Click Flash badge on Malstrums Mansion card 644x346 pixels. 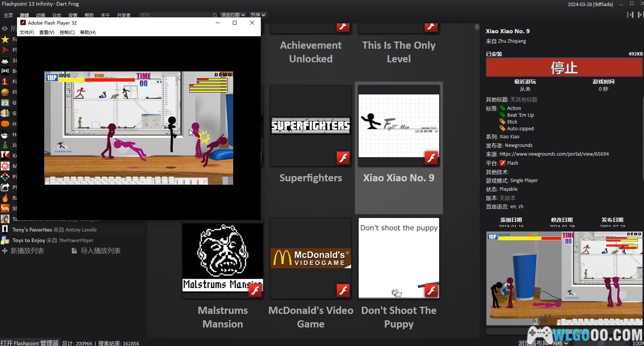(255, 290)
